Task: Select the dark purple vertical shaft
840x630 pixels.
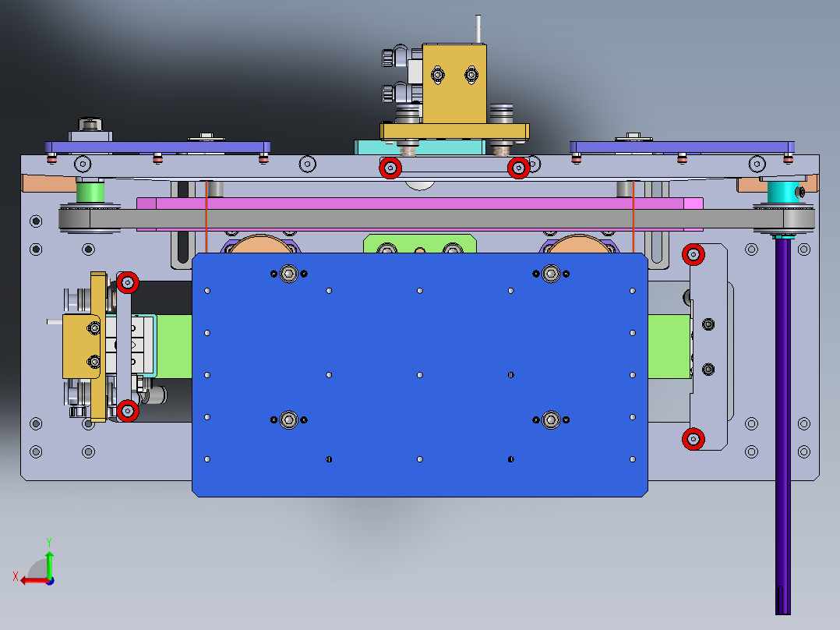Action: click(x=782, y=426)
